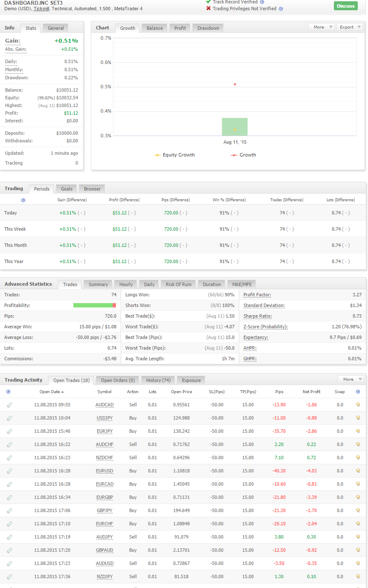368x588 pixels.
Task: Click comment bubble on EURUSD row
Action: click(358, 471)
